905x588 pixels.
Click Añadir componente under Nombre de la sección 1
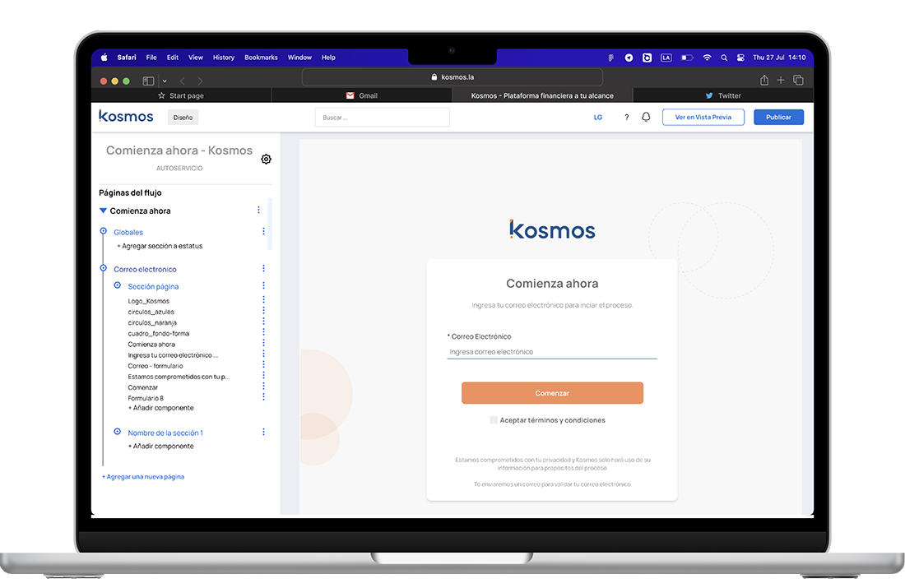click(x=161, y=446)
